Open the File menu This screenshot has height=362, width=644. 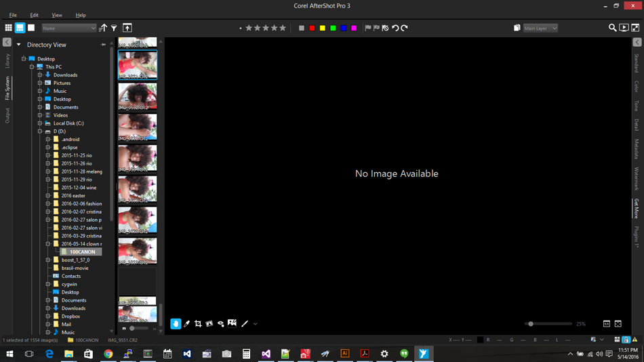tap(13, 15)
